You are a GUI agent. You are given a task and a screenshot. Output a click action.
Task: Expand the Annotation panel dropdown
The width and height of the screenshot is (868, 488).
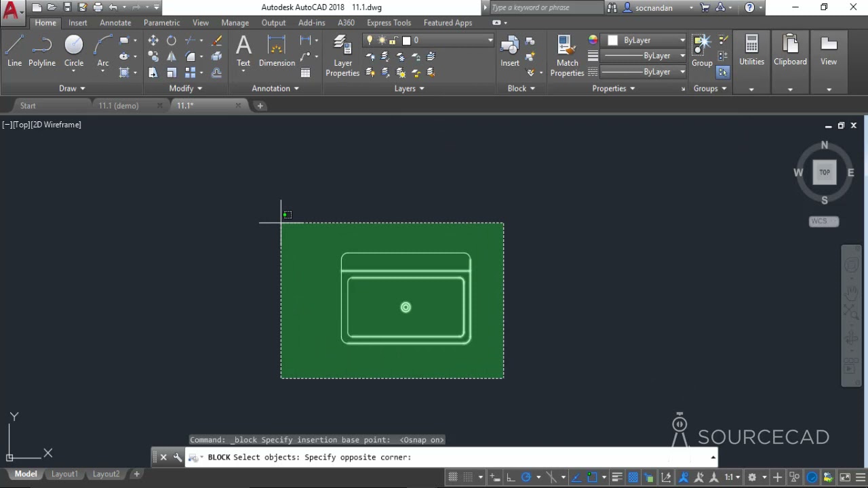pyautogui.click(x=275, y=88)
